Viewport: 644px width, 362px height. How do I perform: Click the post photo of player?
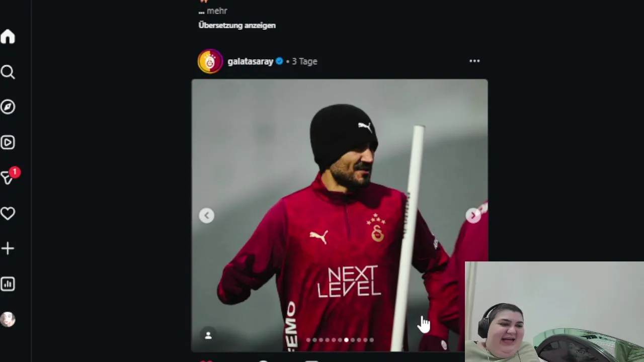[x=340, y=215]
